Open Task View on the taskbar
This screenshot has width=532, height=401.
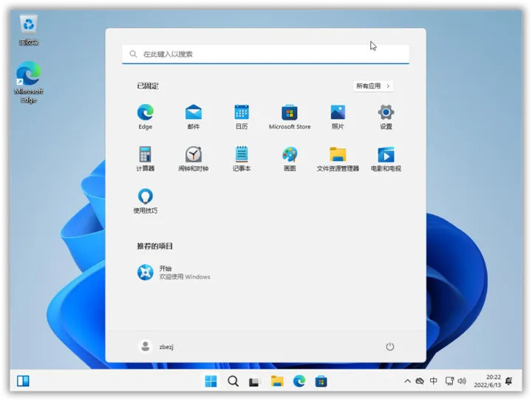(x=254, y=382)
